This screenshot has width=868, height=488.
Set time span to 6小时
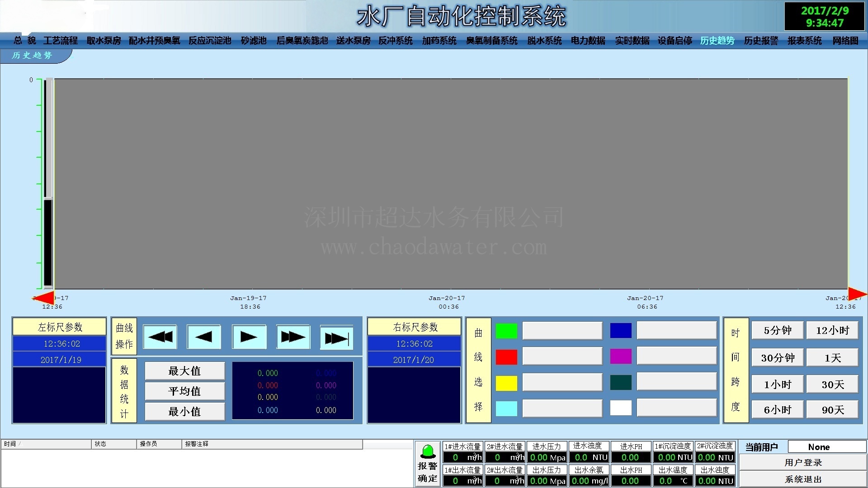778,410
